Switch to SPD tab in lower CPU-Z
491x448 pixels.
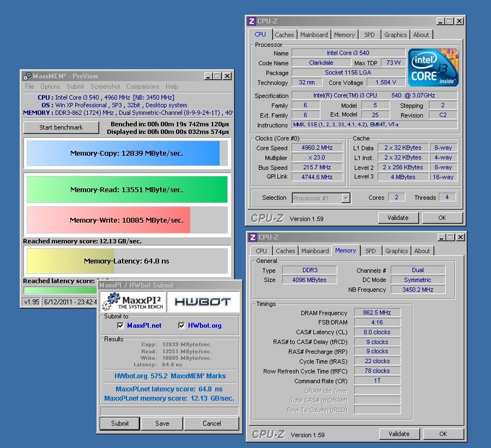[371, 251]
